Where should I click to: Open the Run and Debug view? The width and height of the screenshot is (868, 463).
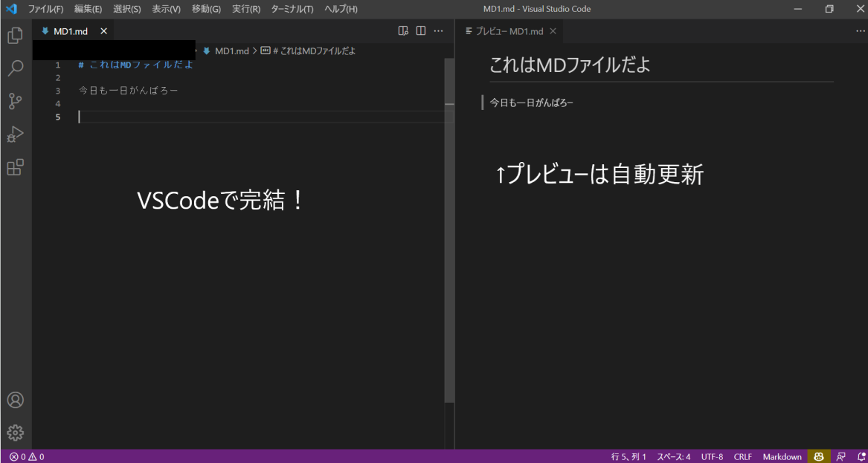pyautogui.click(x=16, y=135)
